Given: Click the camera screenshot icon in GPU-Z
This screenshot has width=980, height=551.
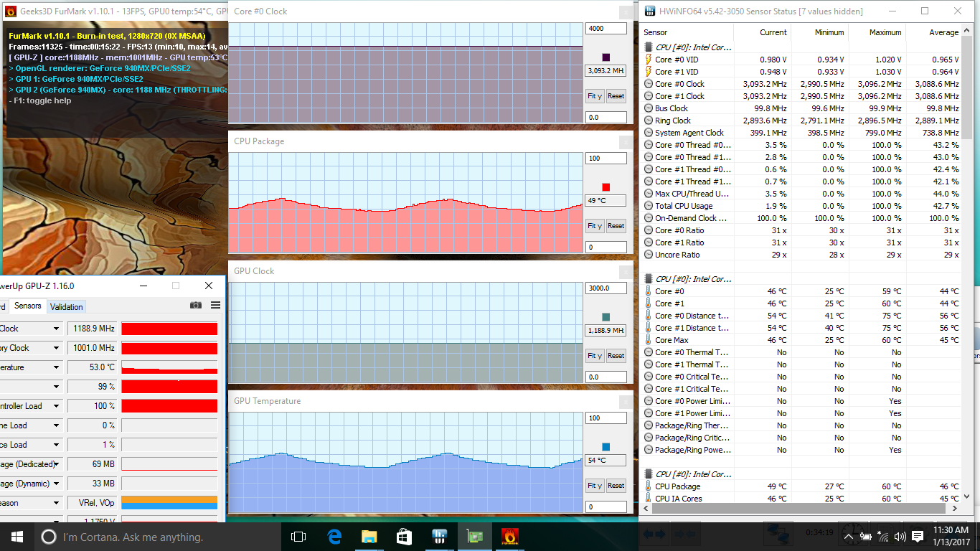Looking at the screenshot, I should pos(196,305).
